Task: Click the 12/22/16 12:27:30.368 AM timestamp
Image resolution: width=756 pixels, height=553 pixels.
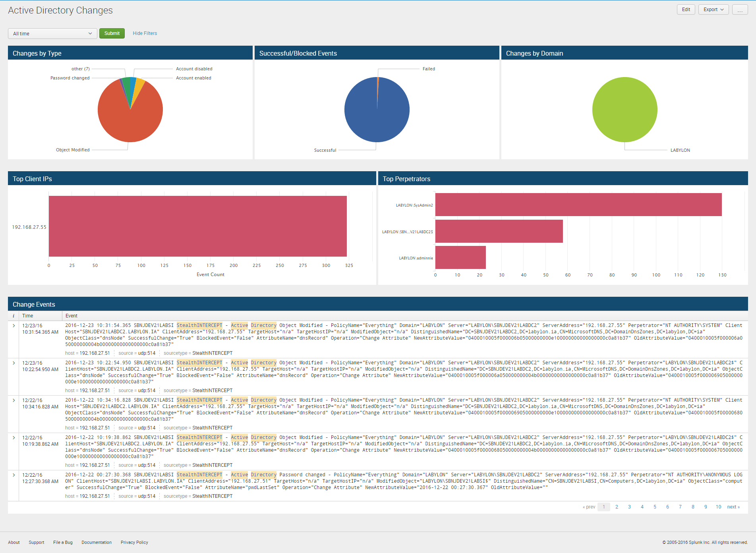Action: pyautogui.click(x=40, y=478)
